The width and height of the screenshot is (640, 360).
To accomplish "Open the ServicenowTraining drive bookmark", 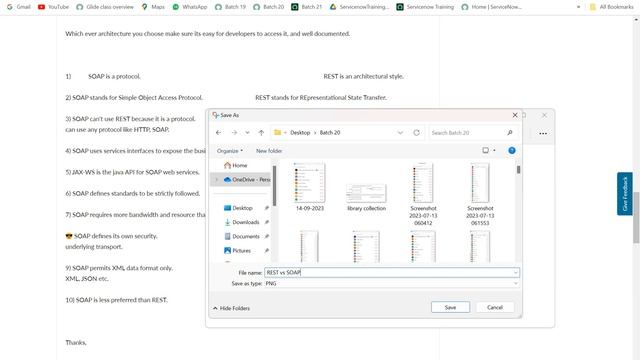I will (360, 7).
